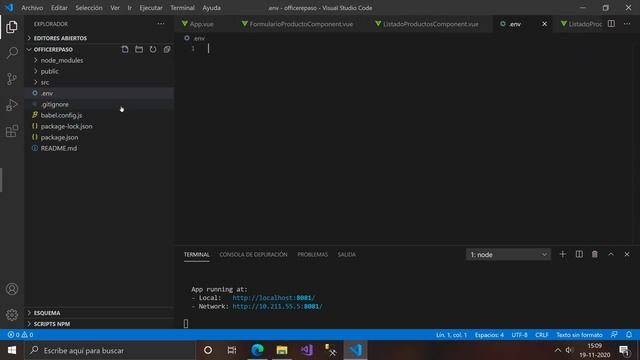Image resolution: width=640 pixels, height=360 pixels.
Task: Close the .env editor tab
Action: 544,24
